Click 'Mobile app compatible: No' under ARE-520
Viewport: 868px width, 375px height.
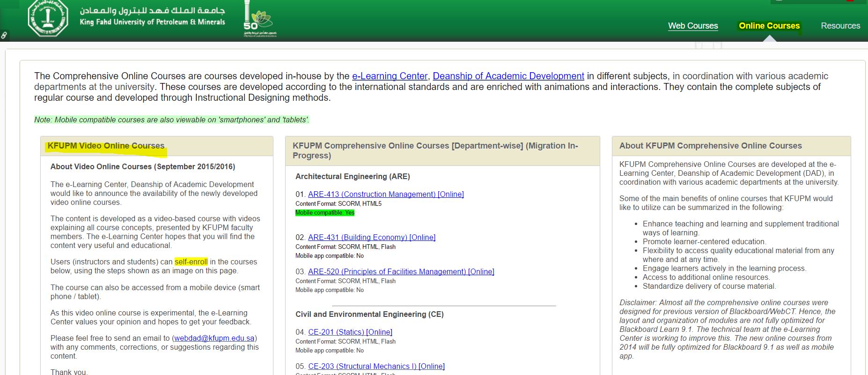[330, 290]
